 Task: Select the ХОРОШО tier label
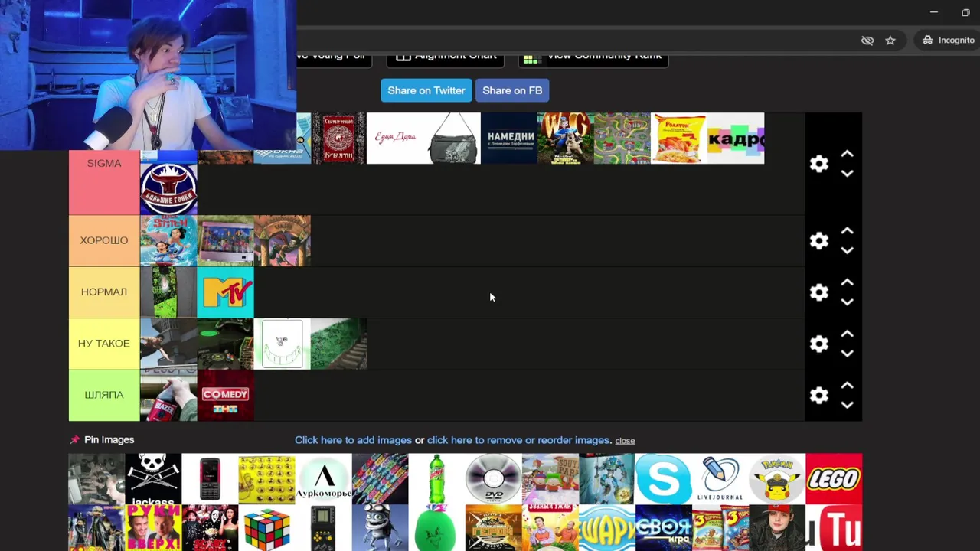104,240
